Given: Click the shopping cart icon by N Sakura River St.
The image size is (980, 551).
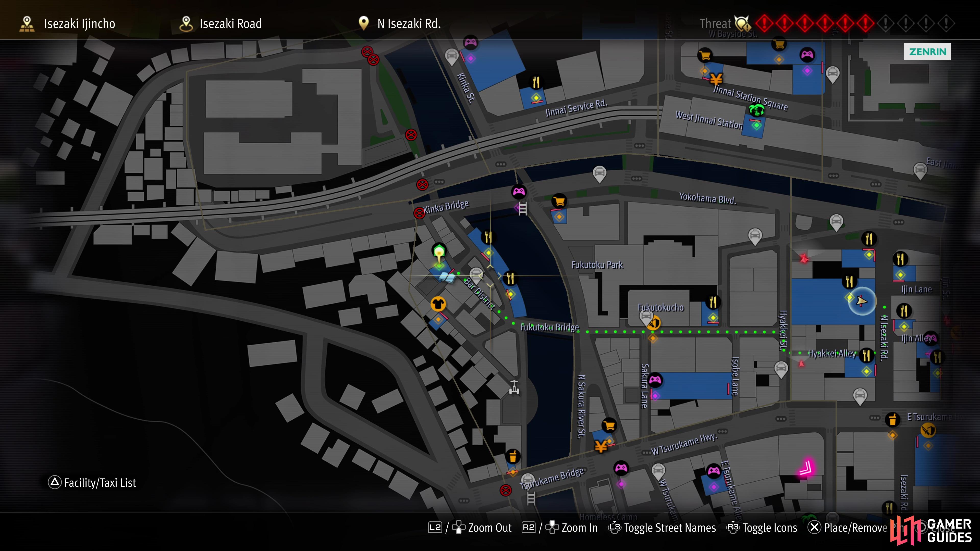Looking at the screenshot, I should click(x=609, y=425).
